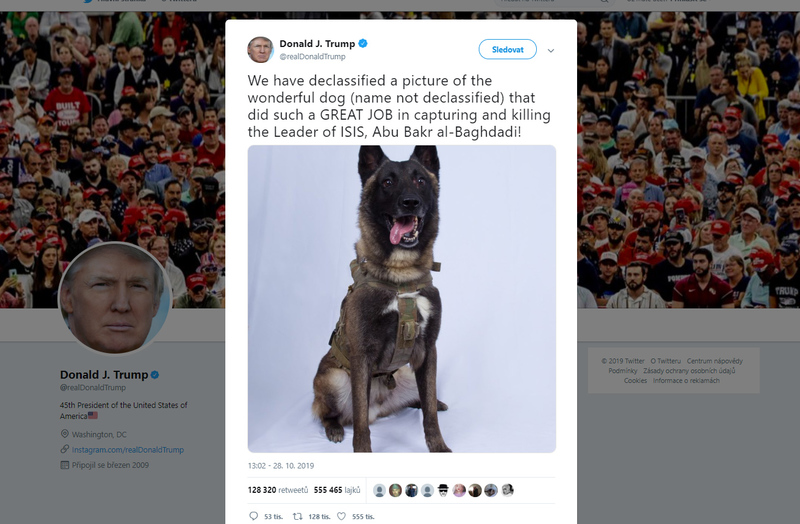Image resolution: width=800 pixels, height=524 pixels.
Task: Click the large profile picture on the left
Action: tap(114, 298)
